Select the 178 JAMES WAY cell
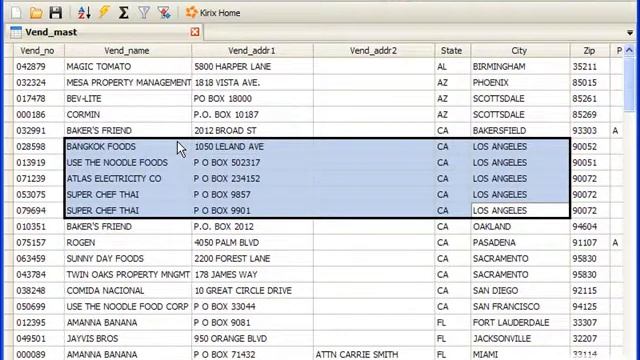The image size is (640, 360). (x=252, y=275)
